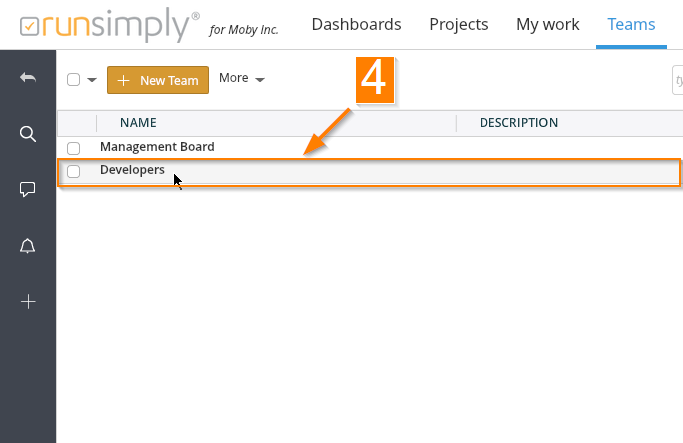683x443 pixels.
Task: Toggle the select-all checkbox in toolbar
Action: 73,80
